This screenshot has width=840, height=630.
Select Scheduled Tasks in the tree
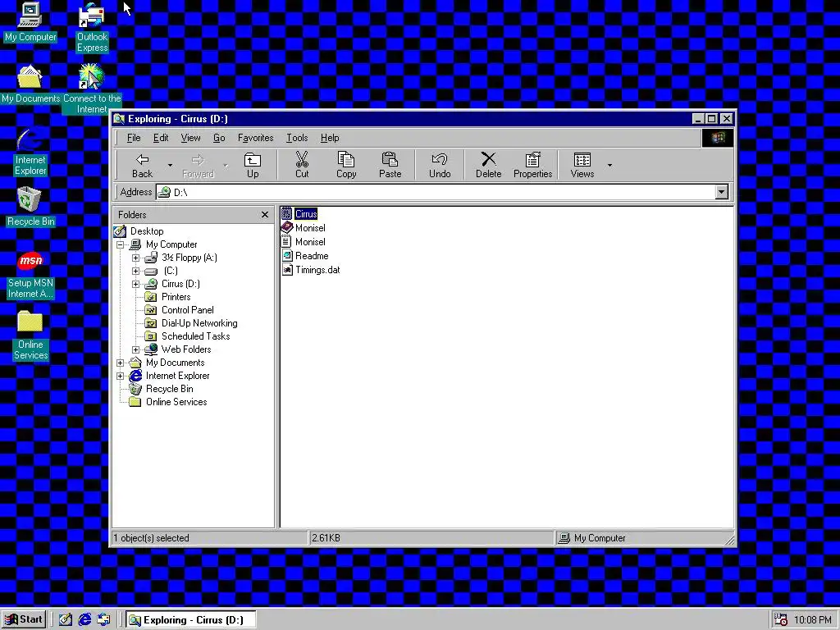click(x=195, y=336)
